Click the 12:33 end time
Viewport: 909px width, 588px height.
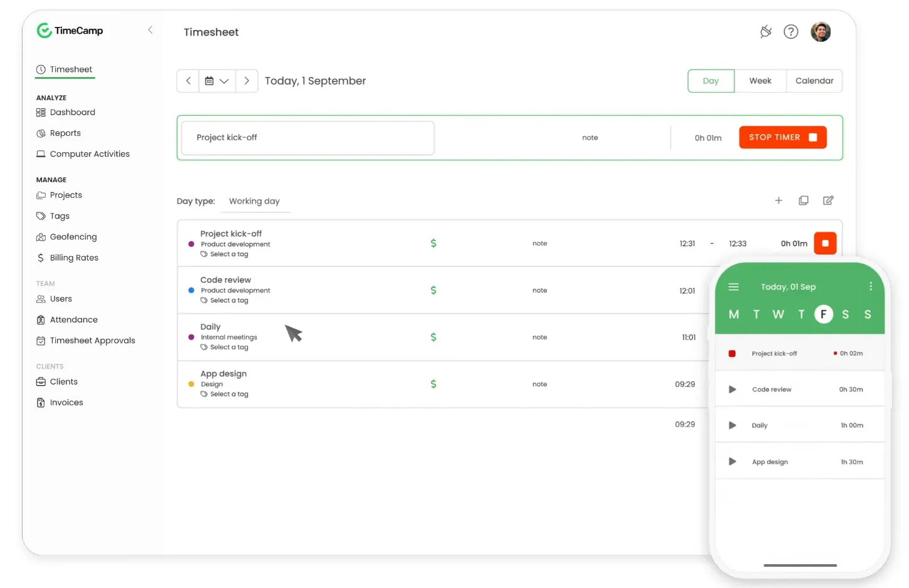pyautogui.click(x=737, y=244)
